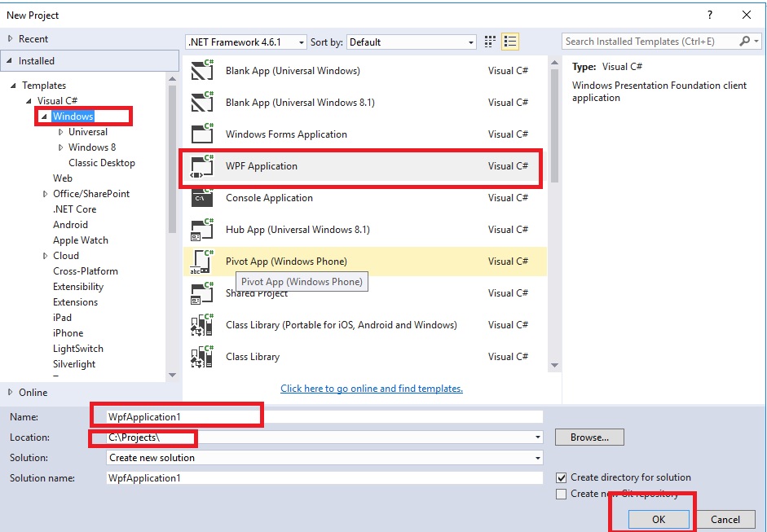Select the Windows tree item
This screenshot has height=532, width=767.
tap(73, 117)
